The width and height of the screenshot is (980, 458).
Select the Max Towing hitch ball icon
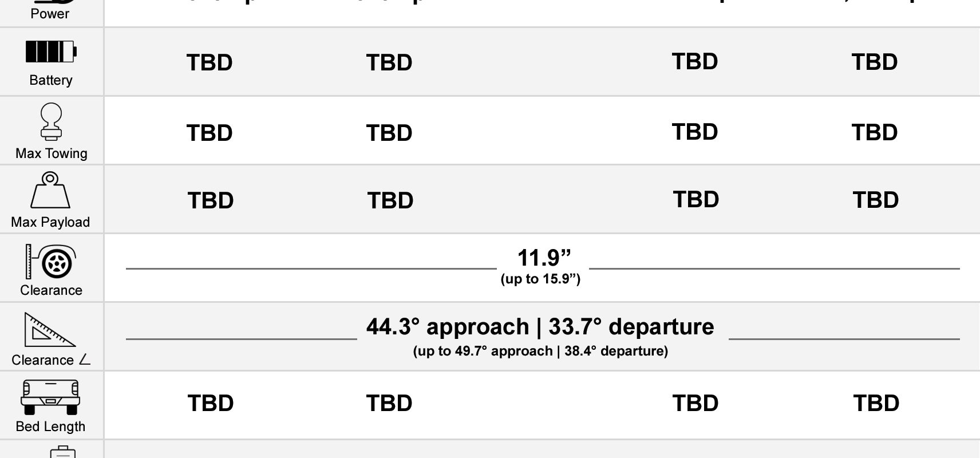pos(51,121)
